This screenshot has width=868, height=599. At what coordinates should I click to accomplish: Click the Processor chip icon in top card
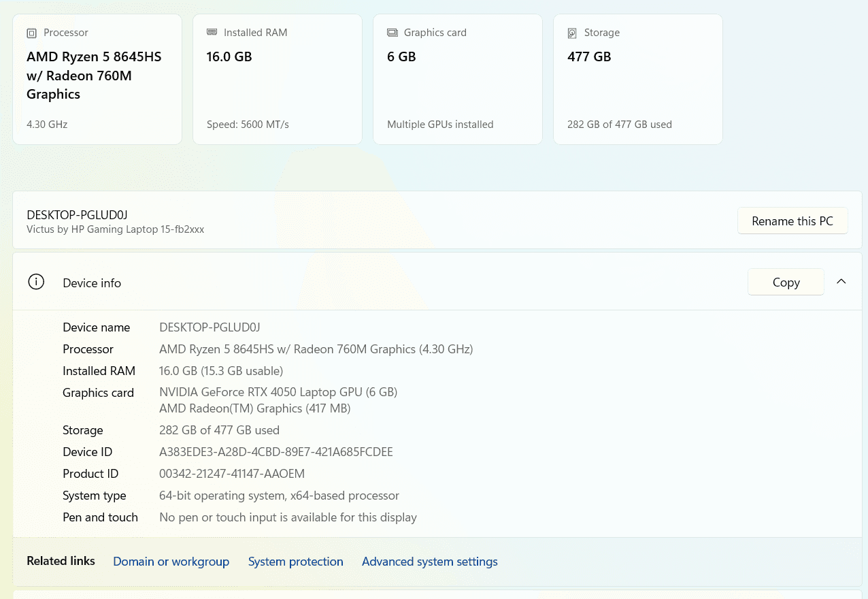point(31,33)
